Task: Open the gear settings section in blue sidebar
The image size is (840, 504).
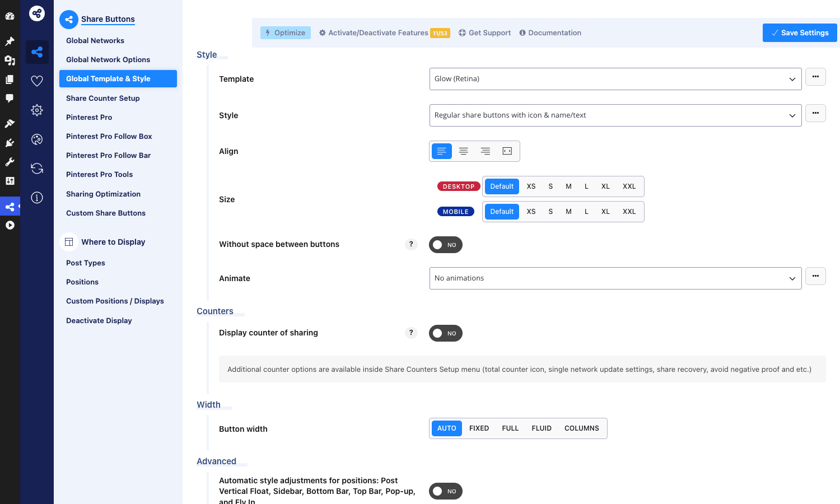Action: (x=37, y=110)
